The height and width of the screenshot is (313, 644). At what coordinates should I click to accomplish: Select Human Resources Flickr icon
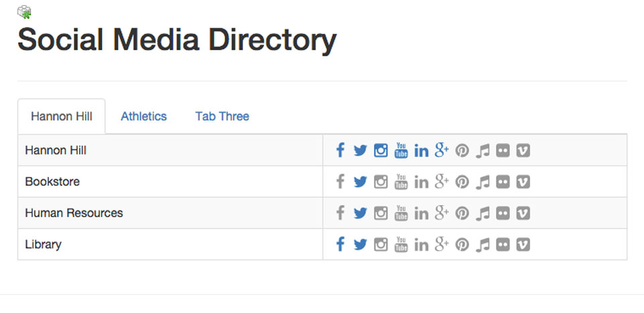click(x=503, y=213)
